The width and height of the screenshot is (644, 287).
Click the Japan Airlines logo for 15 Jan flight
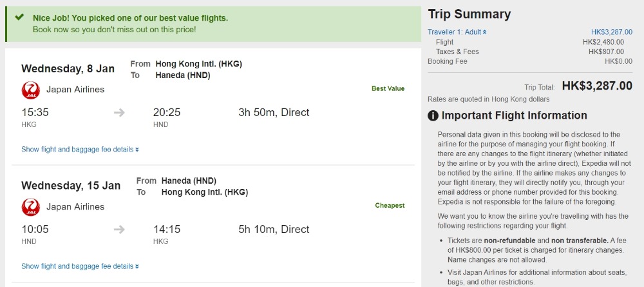coord(30,206)
